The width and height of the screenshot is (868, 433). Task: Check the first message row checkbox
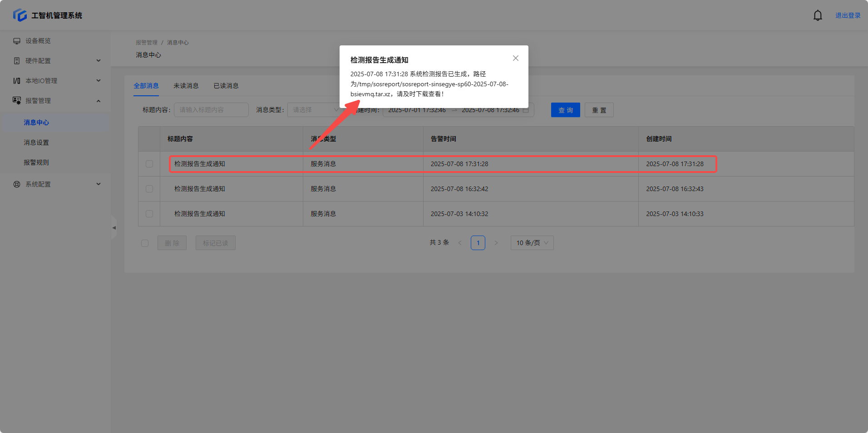coord(149,164)
